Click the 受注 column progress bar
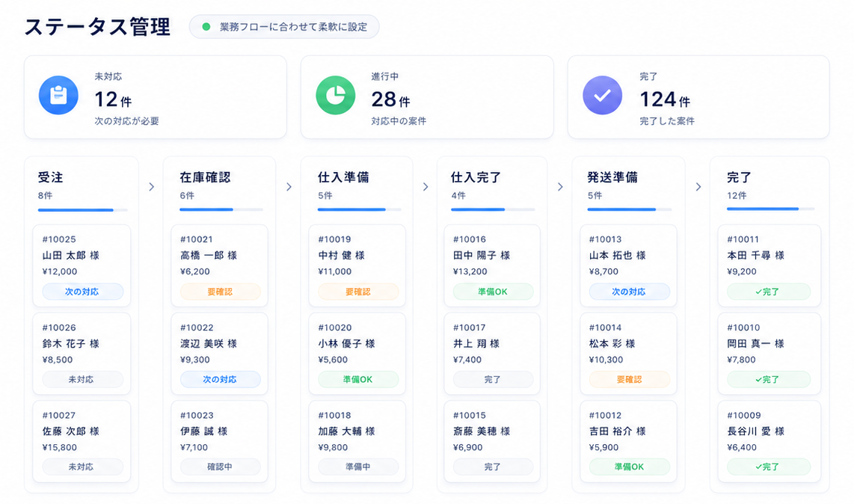This screenshot has width=854, height=504. (x=83, y=210)
